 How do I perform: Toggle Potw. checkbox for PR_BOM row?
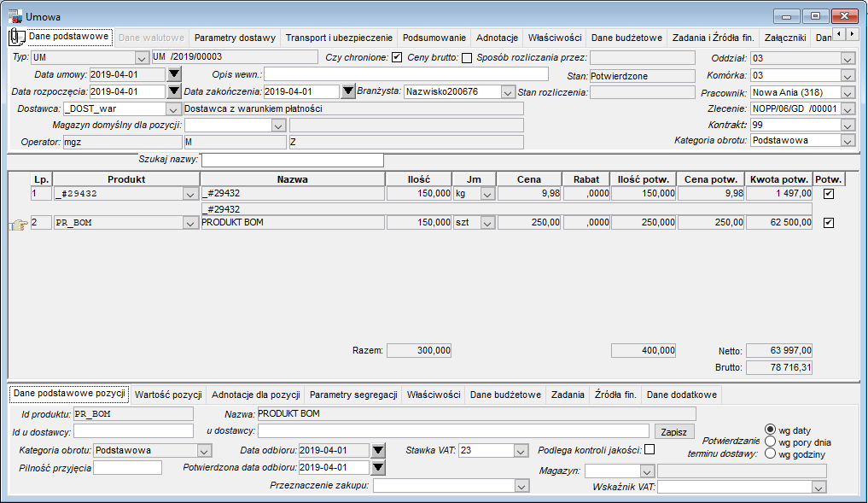(828, 223)
